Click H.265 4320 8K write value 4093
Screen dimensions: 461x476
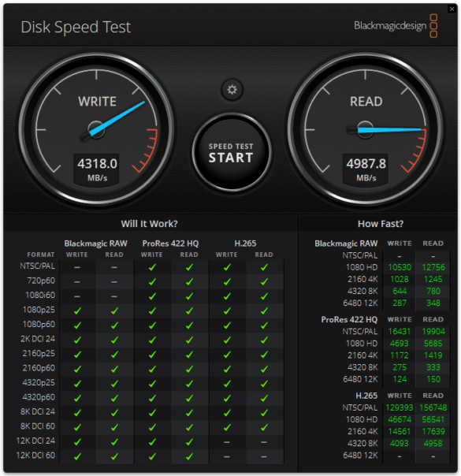(400, 443)
